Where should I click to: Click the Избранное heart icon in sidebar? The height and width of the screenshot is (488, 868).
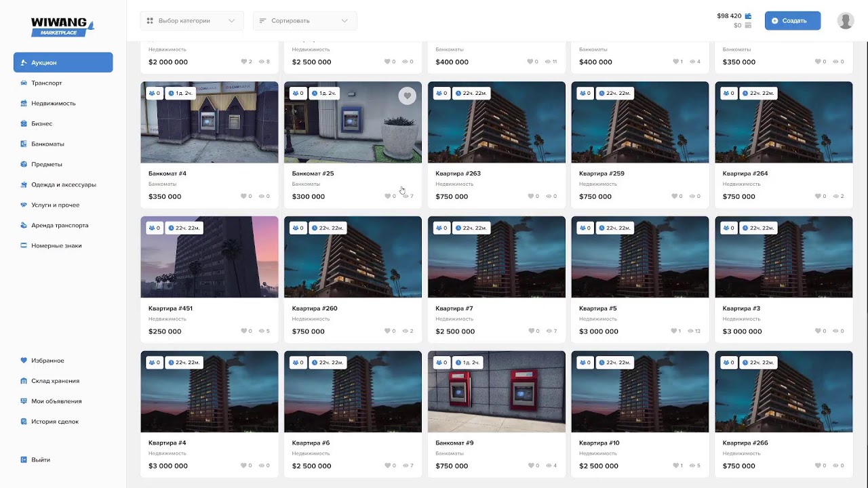click(x=24, y=361)
